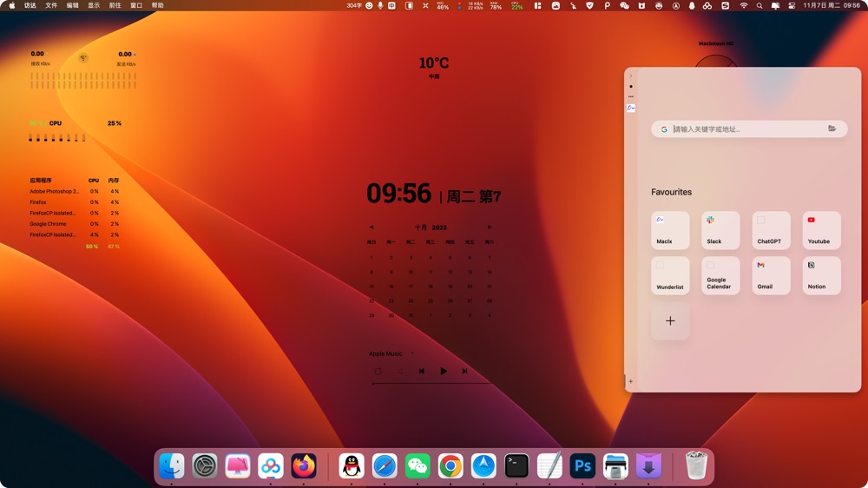
Task: Click the Apple logo menu
Action: click(12, 5)
